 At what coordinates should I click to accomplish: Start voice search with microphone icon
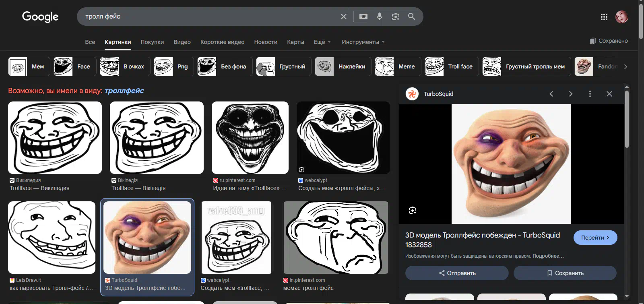(x=380, y=17)
